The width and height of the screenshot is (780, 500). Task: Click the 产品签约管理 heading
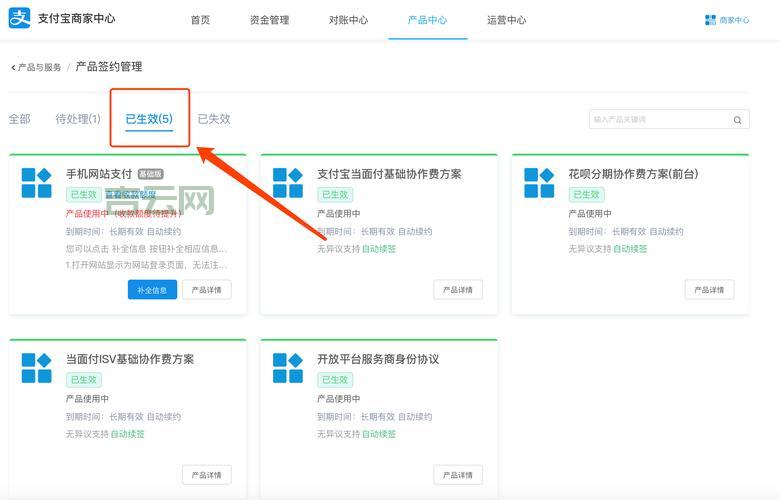(109, 67)
